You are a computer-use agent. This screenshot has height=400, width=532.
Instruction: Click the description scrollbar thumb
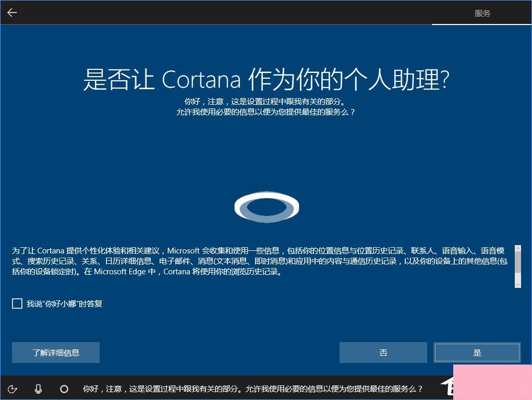[518, 262]
